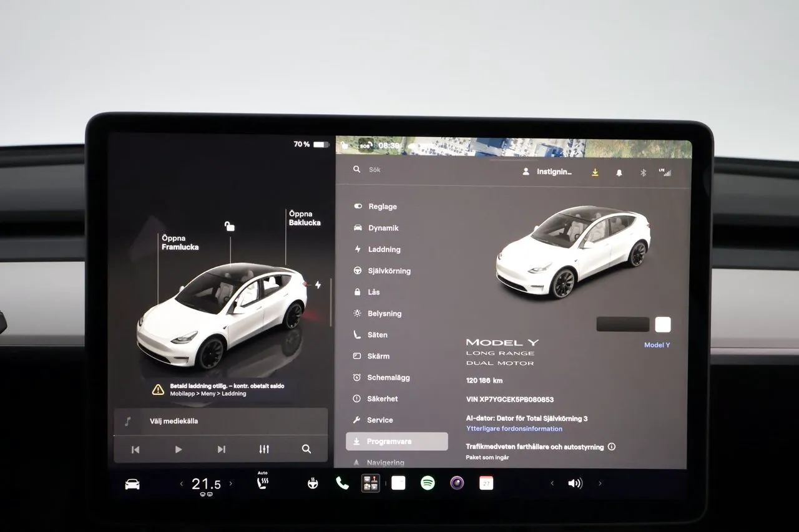Skip to the next track
799x532 pixels.
coord(221,449)
